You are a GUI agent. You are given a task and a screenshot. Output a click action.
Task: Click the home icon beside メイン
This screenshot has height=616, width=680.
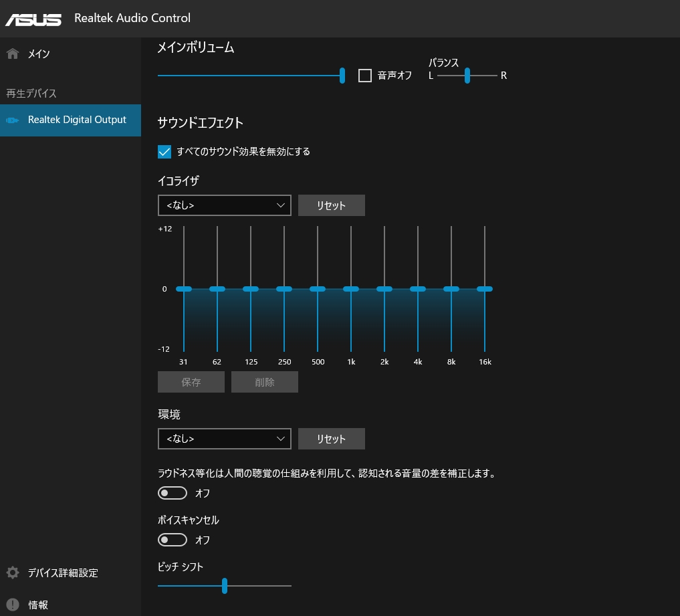(12, 54)
